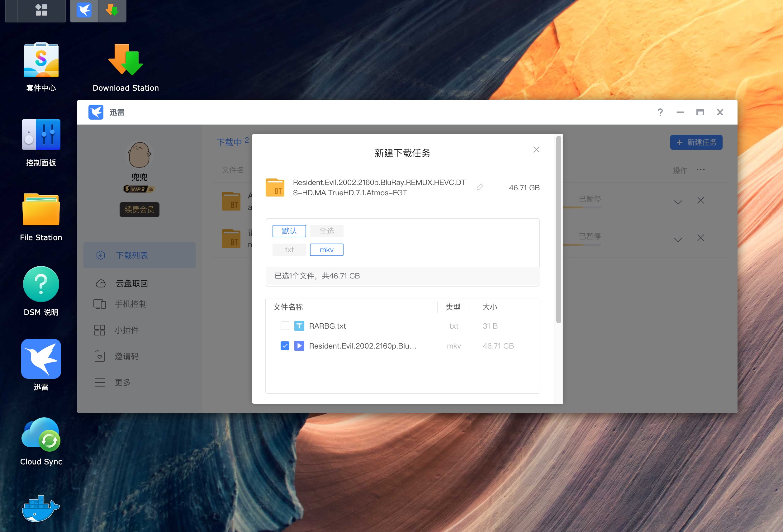This screenshot has width=783, height=532.
Task: Click the Xunlei icon in the taskbar
Action: pyautogui.click(x=84, y=10)
